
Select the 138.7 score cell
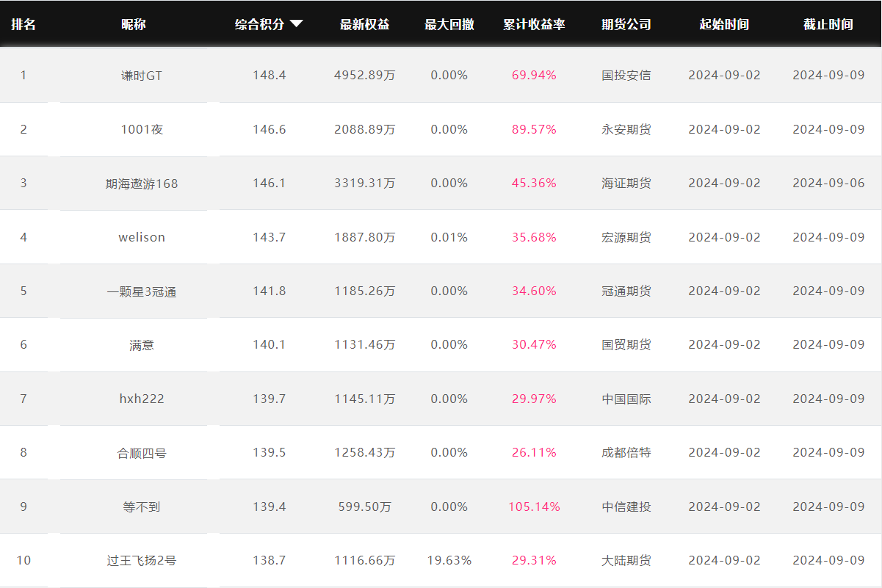pos(269,560)
